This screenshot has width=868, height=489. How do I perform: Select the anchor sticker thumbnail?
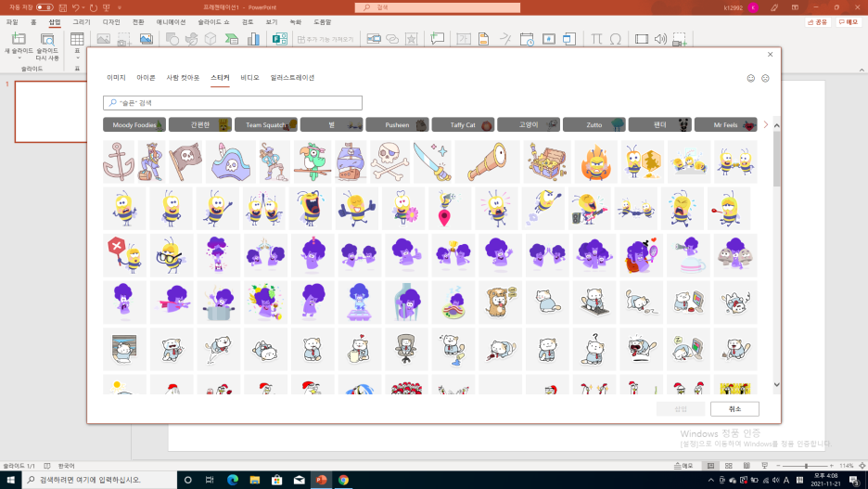tap(119, 161)
